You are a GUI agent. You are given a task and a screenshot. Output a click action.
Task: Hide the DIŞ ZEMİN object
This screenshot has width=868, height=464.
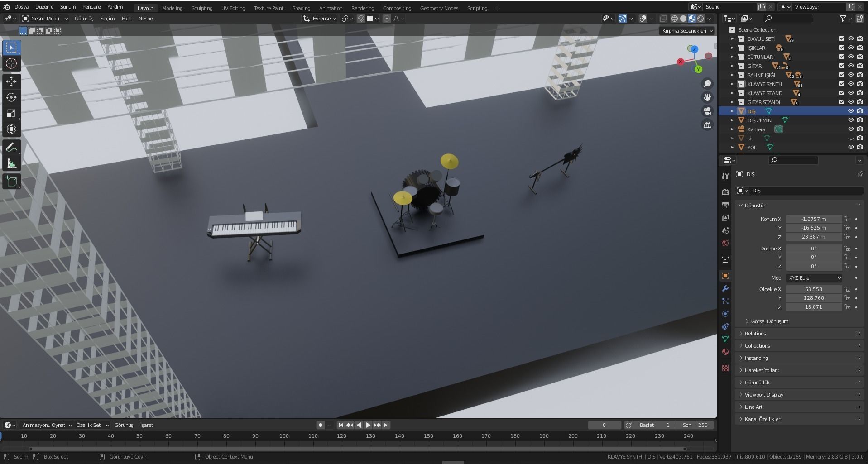click(x=851, y=120)
